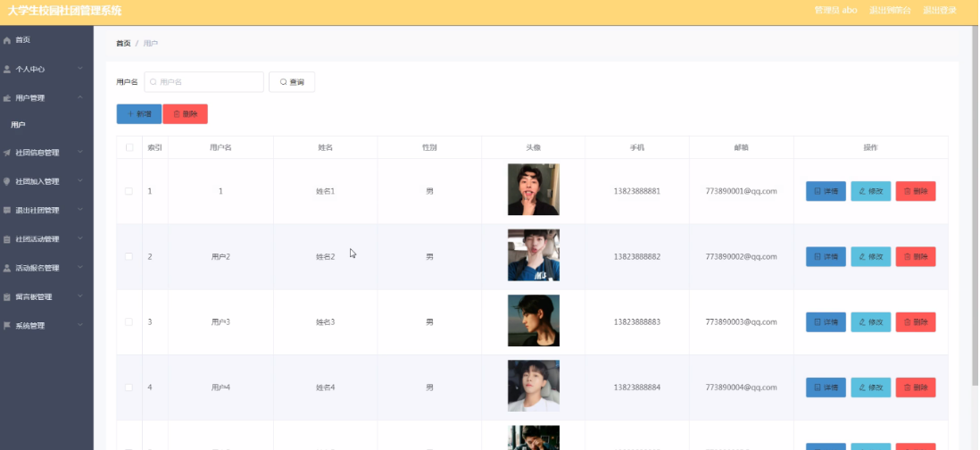Click the 管理员 abo label in header
The image size is (980, 450).
pyautogui.click(x=835, y=11)
